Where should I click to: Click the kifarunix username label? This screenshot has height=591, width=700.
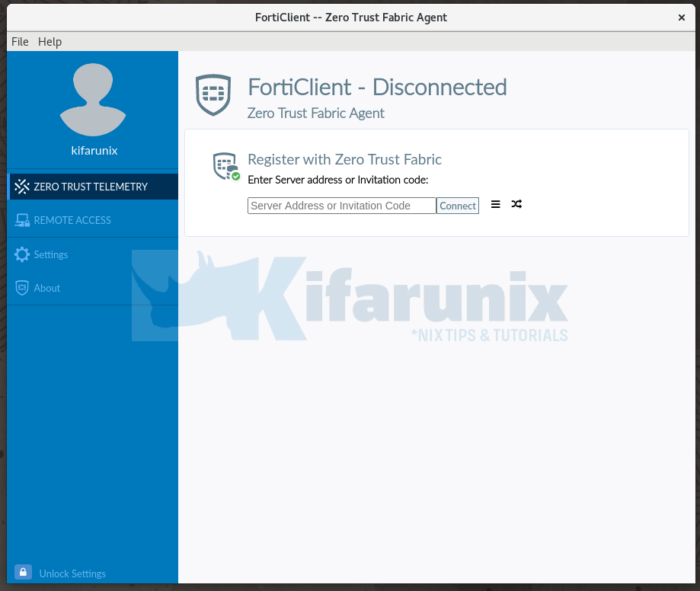tap(94, 151)
